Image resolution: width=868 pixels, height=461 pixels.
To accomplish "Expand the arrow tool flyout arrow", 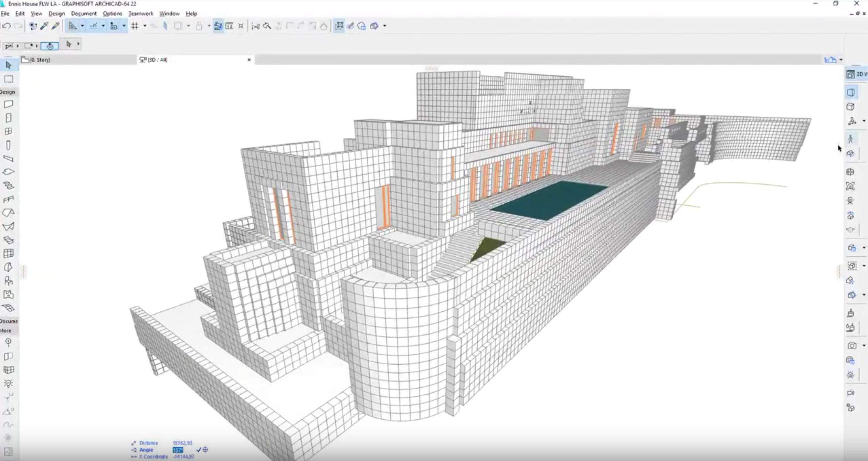I will (x=78, y=44).
